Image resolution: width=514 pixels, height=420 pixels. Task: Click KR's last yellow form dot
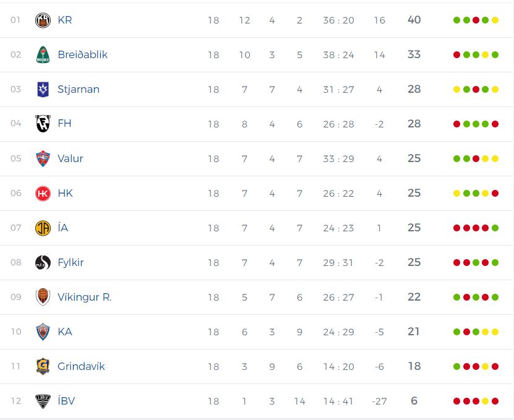pos(495,20)
